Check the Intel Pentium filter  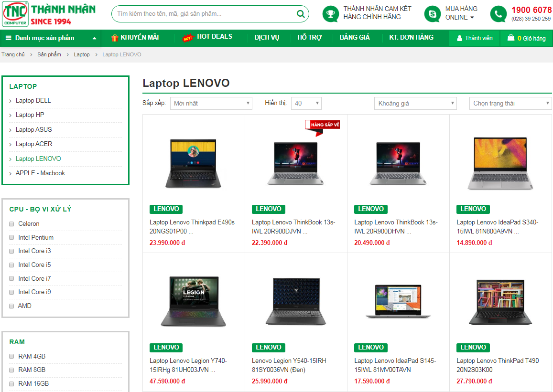click(11, 238)
